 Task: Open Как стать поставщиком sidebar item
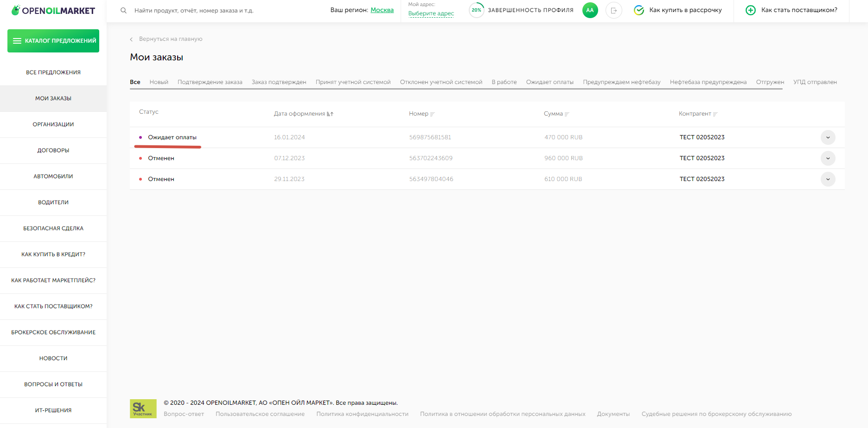53,306
